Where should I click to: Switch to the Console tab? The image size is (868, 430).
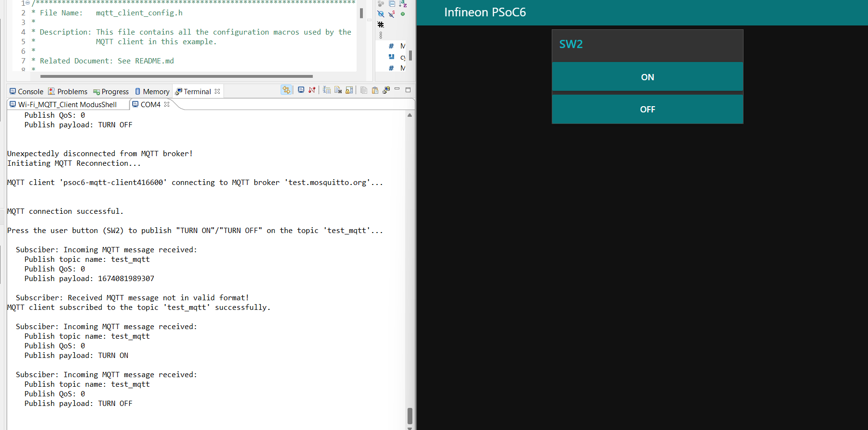click(x=26, y=91)
